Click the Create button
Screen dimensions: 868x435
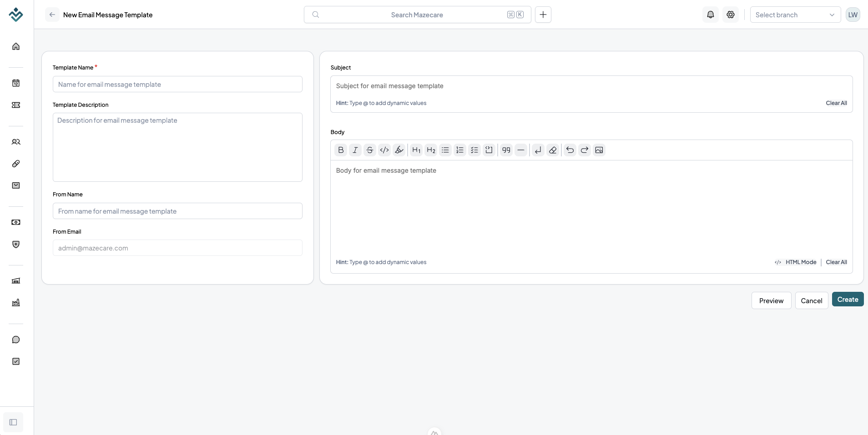[848, 299]
